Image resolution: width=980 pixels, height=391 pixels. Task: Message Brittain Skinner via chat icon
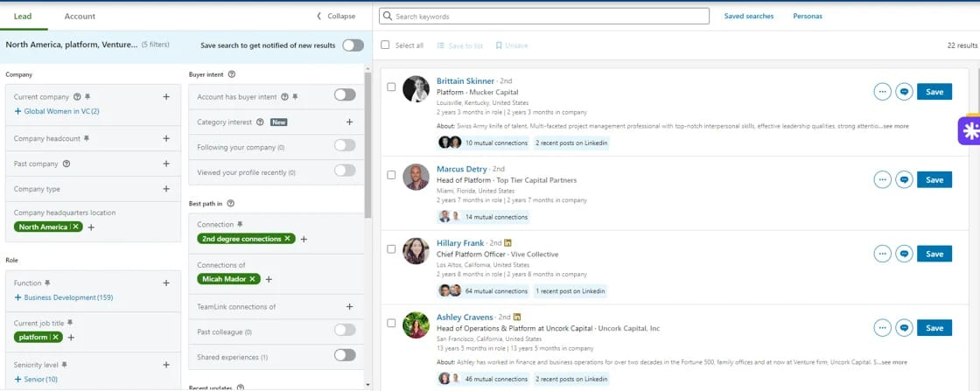tap(904, 92)
